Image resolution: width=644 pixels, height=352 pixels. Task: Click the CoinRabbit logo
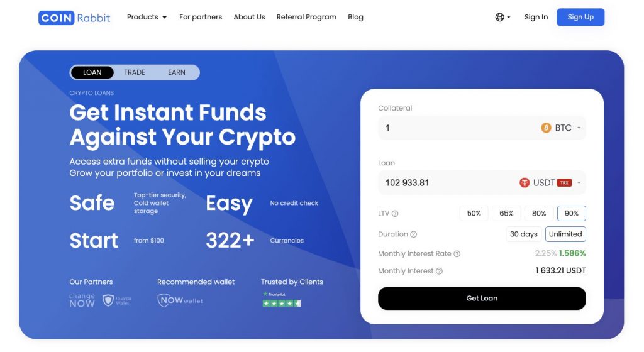pos(74,18)
